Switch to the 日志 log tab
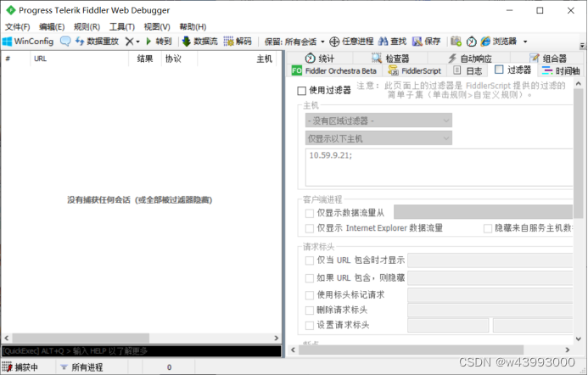 468,70
